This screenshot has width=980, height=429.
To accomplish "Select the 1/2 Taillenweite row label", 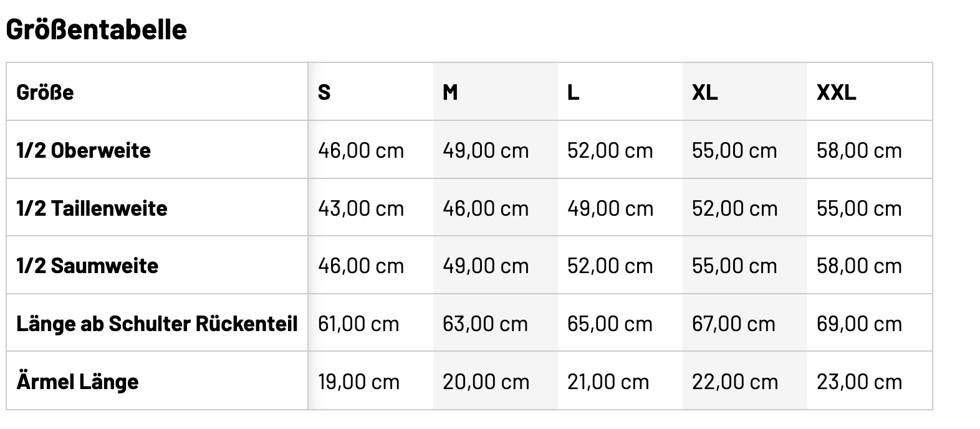I will (x=92, y=208).
